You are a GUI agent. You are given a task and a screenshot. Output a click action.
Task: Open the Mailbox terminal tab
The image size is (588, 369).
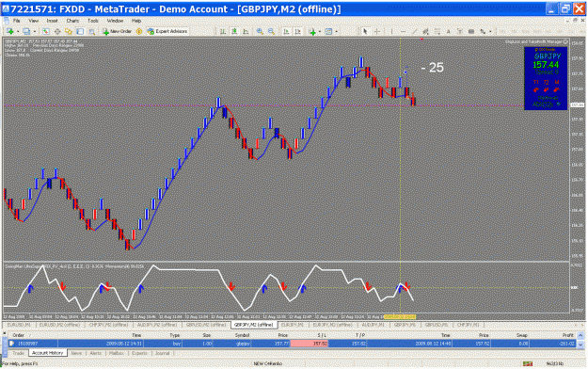117,353
